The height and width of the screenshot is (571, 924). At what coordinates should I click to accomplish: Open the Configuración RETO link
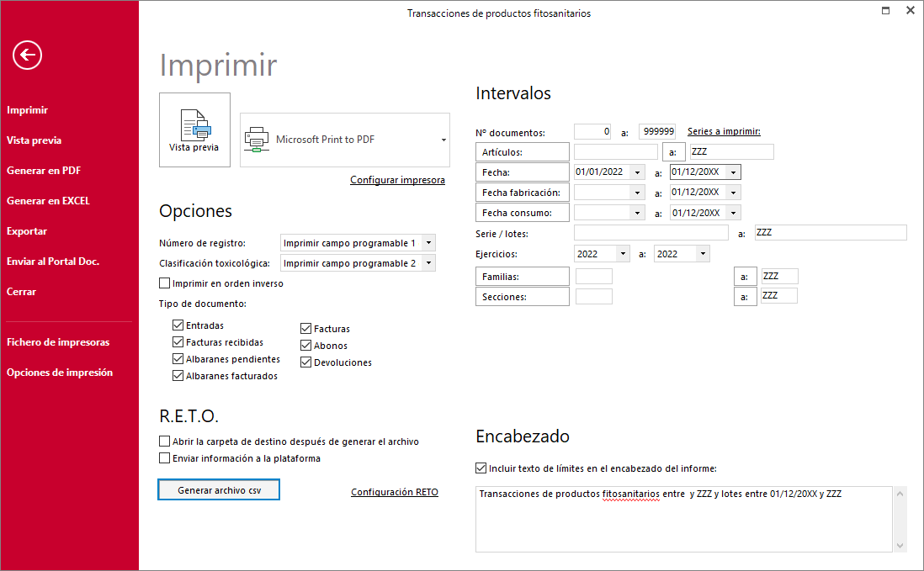coord(394,492)
